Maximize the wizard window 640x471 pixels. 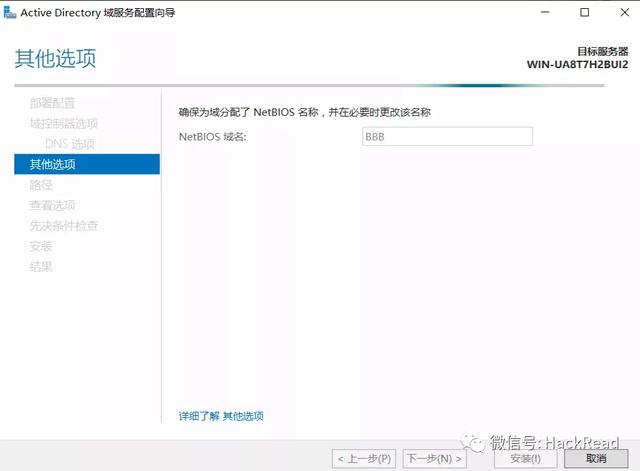pyautogui.click(x=584, y=12)
